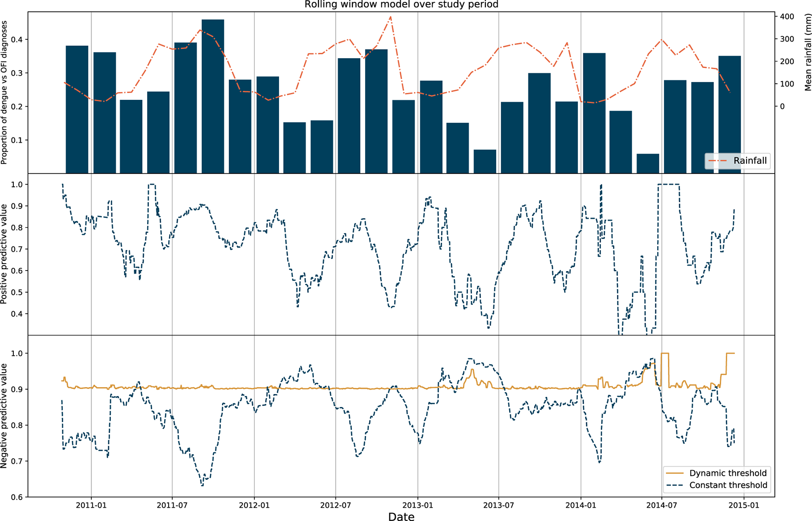The height and width of the screenshot is (521, 812).
Task: Click the 400 tick on rainfall axis
Action: point(787,16)
